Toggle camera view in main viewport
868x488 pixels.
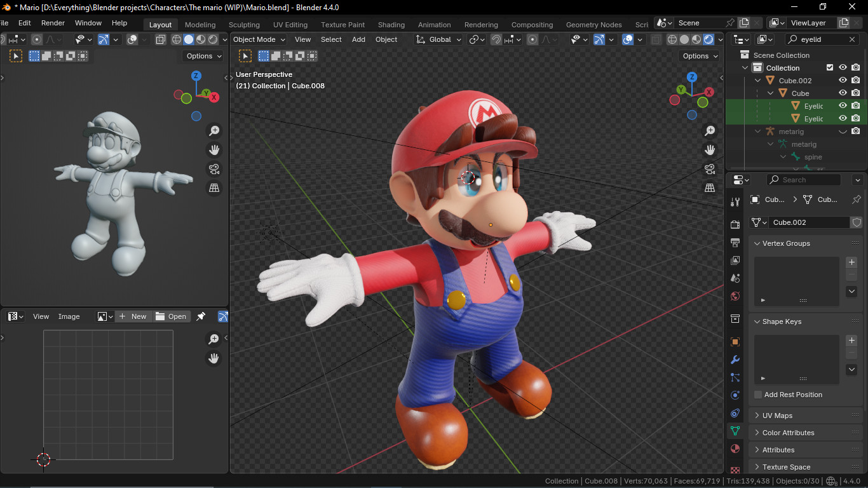tap(710, 169)
